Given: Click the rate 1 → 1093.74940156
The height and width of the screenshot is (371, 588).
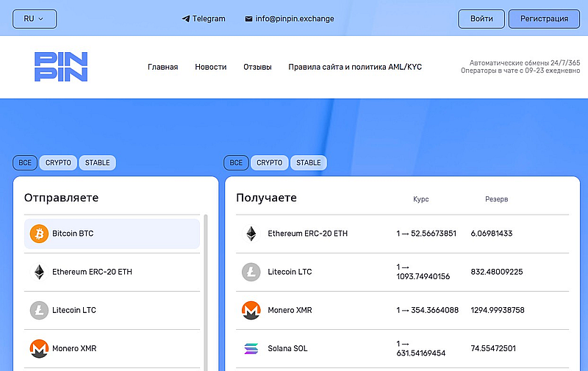Looking at the screenshot, I should 423,272.
